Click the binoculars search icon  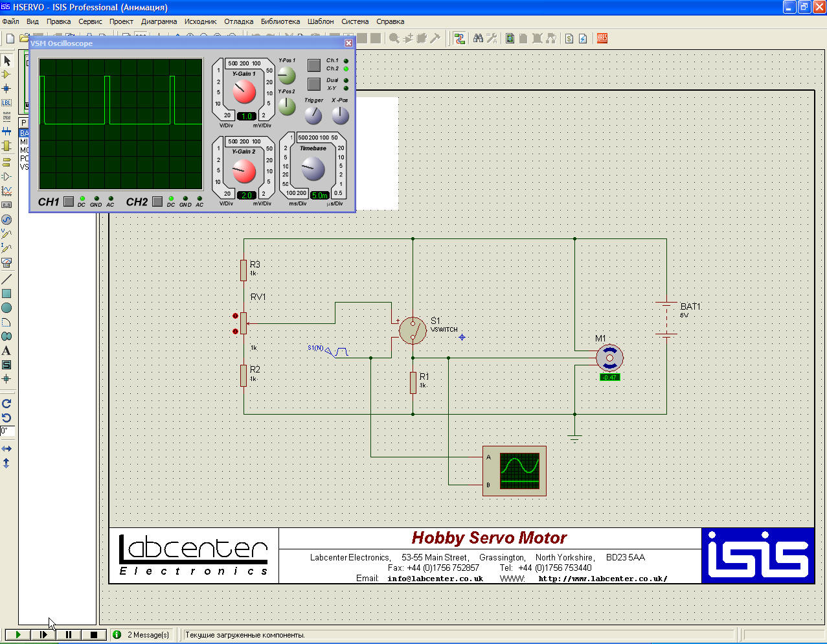(478, 38)
